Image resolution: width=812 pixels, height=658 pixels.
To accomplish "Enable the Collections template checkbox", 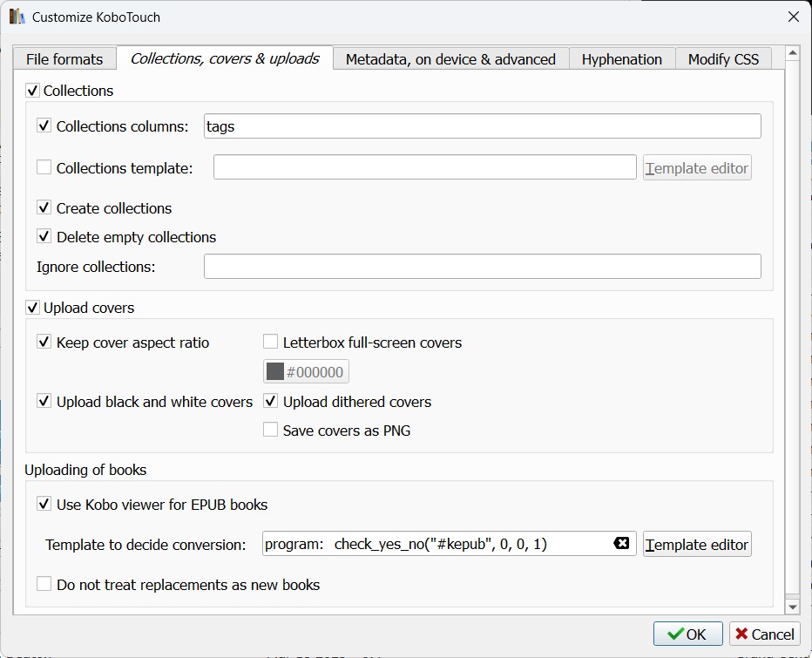I will (44, 168).
